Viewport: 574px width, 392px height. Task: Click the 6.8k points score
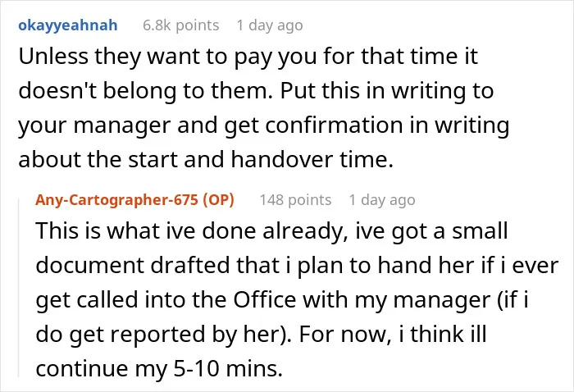181,25
